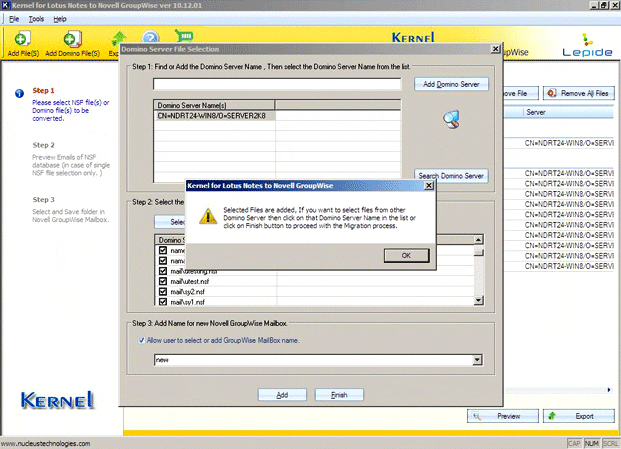Viewport: 621px width, 449px height.
Task: Close the Kernel message dialog
Action: point(429,185)
